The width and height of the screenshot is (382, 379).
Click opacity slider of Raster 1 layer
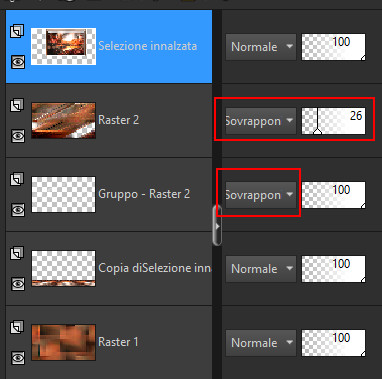coord(333,343)
